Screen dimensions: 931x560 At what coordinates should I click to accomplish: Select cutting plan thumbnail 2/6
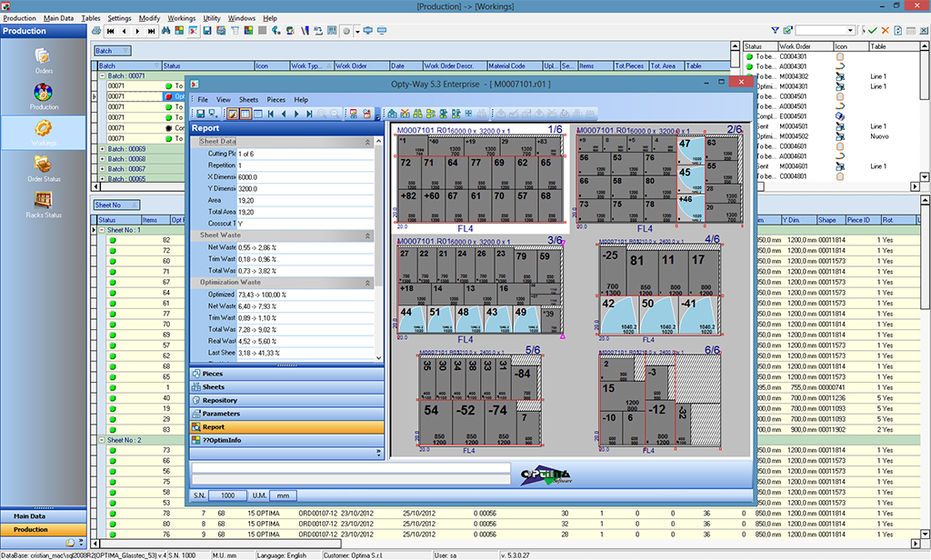[x=659, y=179]
